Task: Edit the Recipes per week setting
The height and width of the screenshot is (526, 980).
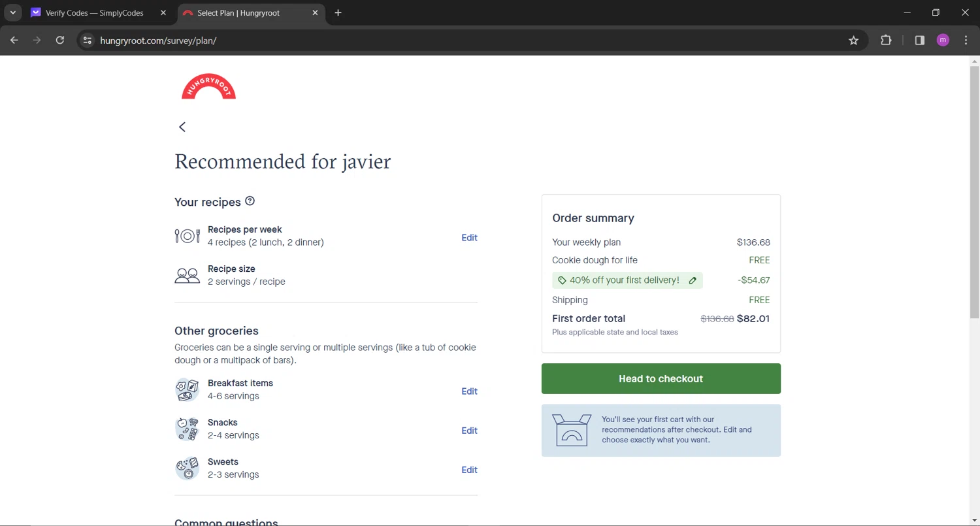Action: [x=469, y=238]
